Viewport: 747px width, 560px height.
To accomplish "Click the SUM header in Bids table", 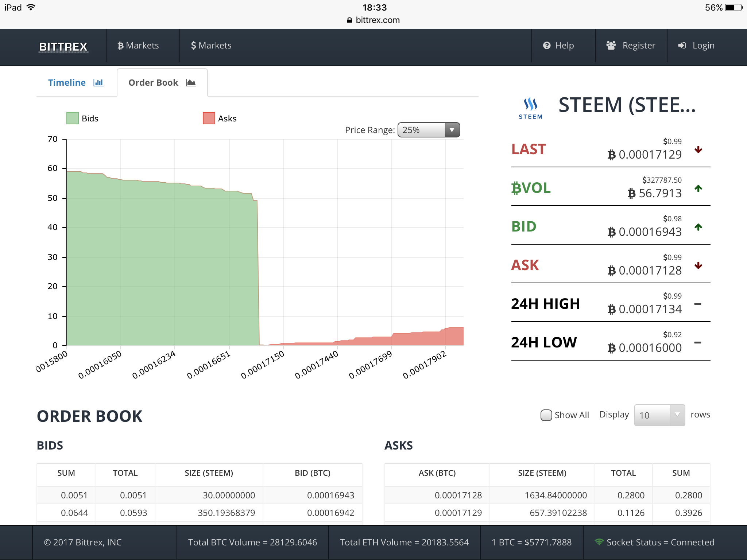I will pos(66,473).
